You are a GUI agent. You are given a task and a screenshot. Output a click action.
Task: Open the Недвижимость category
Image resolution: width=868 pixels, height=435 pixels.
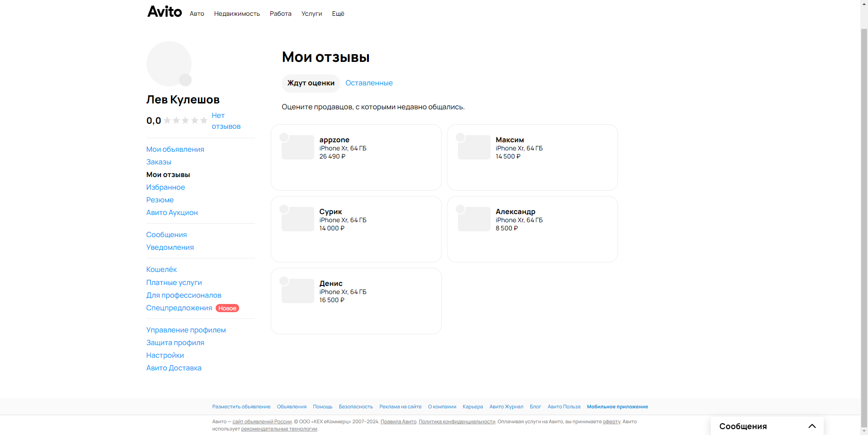click(x=237, y=14)
